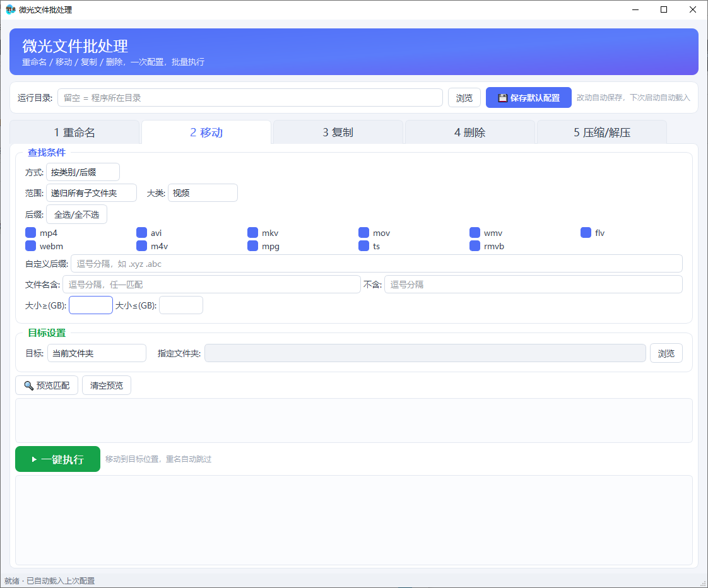Click the 清空预览 button
Image resolution: width=708 pixels, height=588 pixels.
click(x=107, y=385)
